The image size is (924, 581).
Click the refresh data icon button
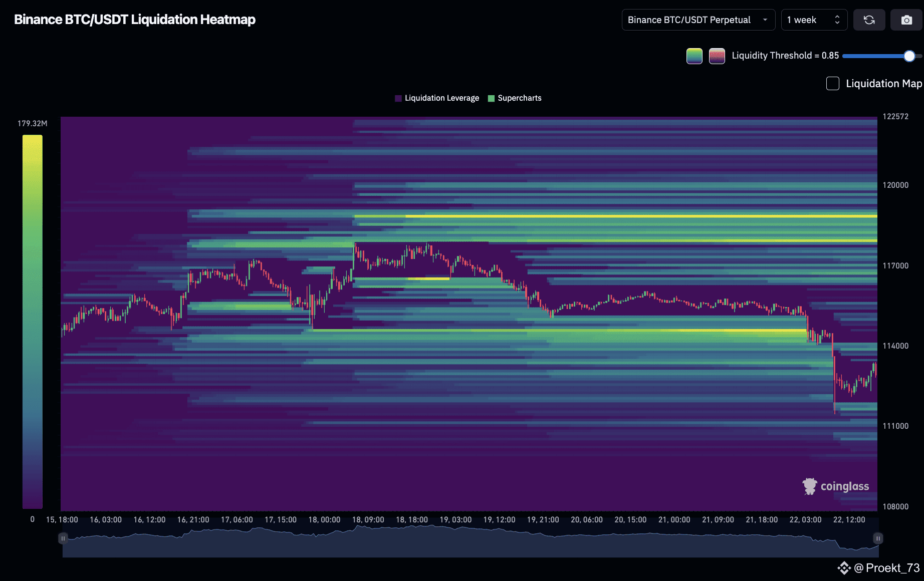pos(869,20)
